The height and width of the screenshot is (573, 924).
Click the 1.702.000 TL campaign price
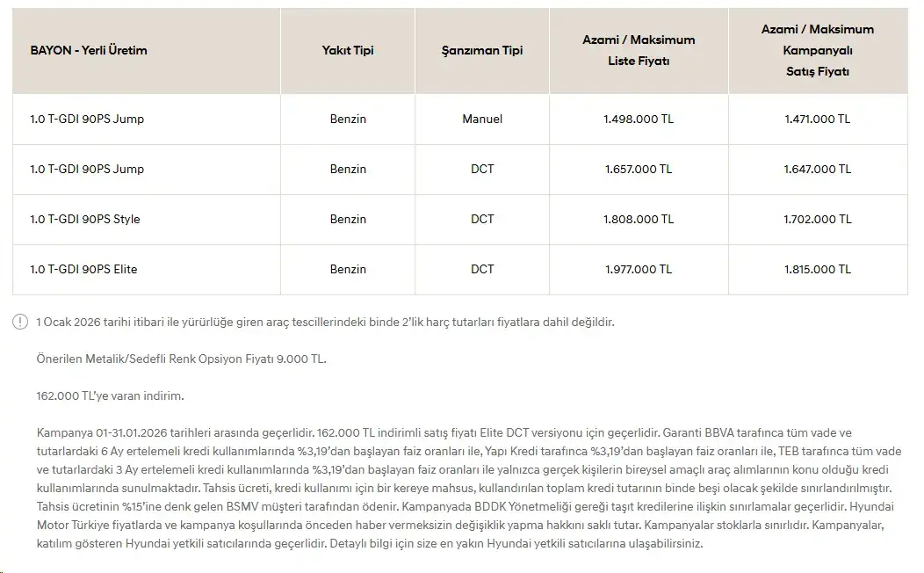[x=818, y=220]
